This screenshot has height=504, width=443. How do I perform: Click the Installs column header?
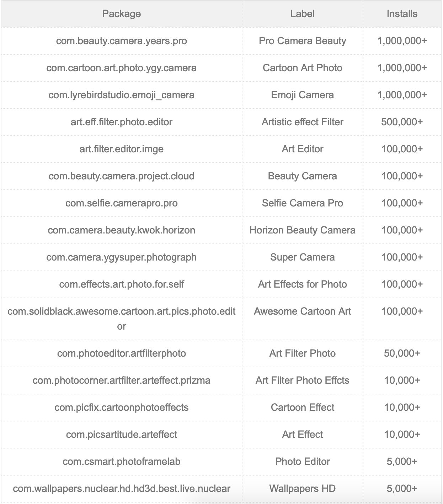402,14
